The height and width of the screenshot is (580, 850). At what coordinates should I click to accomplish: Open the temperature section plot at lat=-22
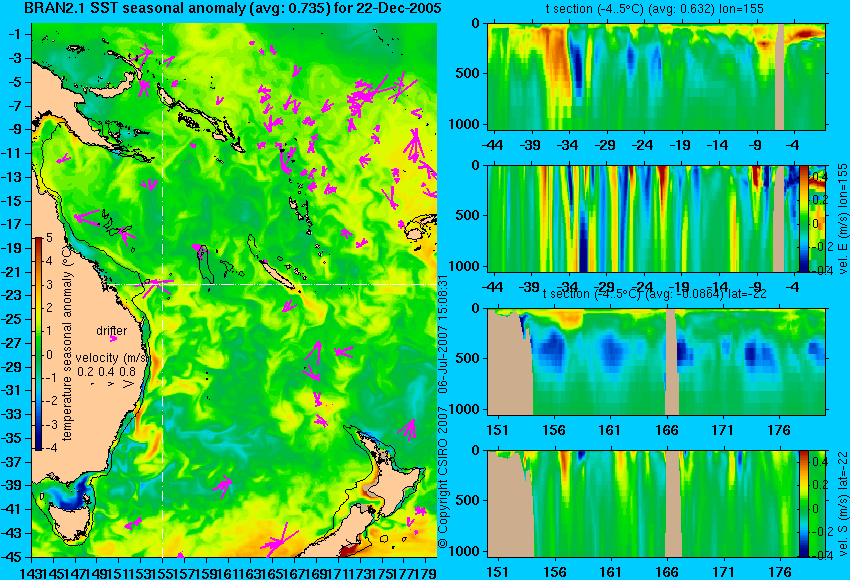(657, 362)
